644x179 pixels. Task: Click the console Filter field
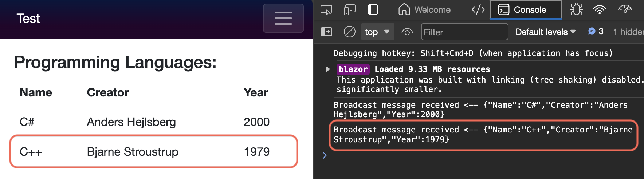pos(464,32)
